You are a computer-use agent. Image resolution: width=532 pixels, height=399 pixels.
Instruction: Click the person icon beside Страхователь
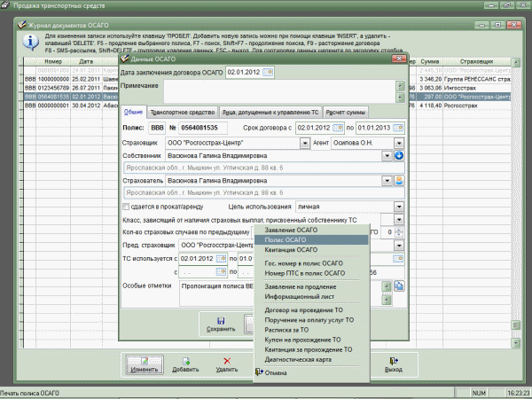tap(399, 180)
